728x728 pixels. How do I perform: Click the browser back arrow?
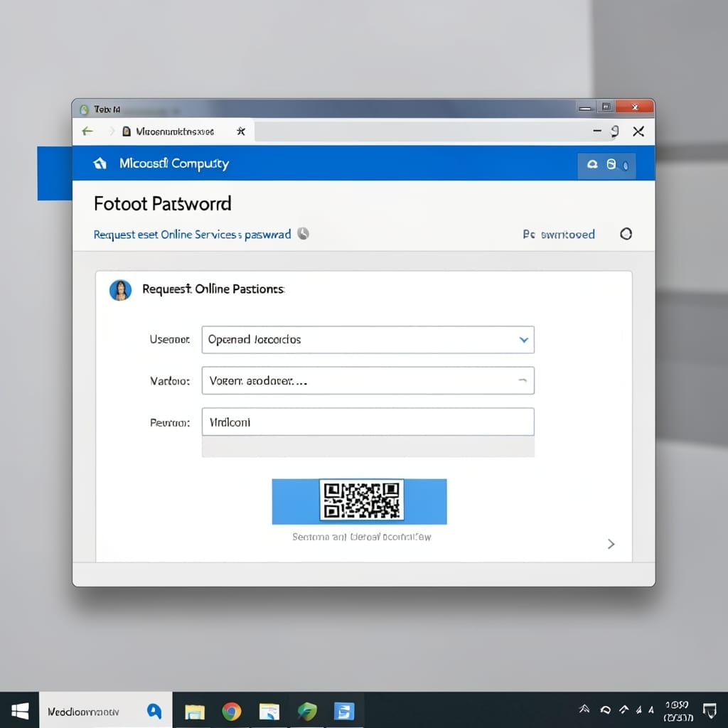pos(87,132)
